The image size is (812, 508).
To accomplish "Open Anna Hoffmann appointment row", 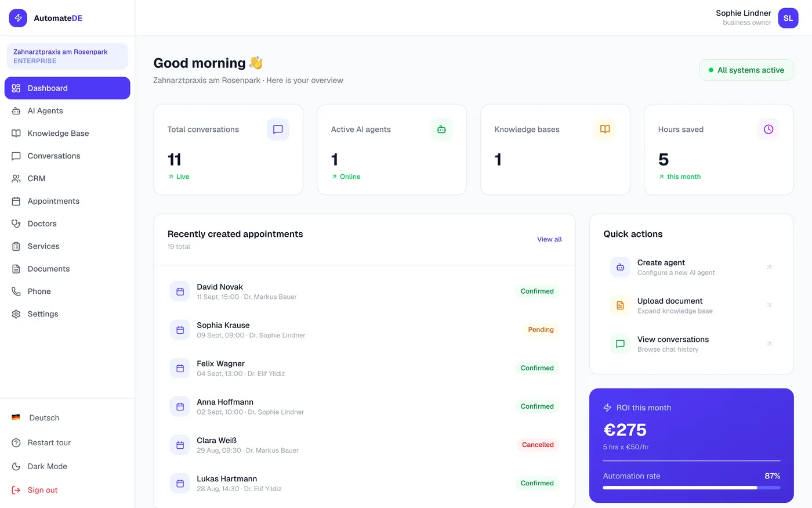I will click(x=364, y=406).
